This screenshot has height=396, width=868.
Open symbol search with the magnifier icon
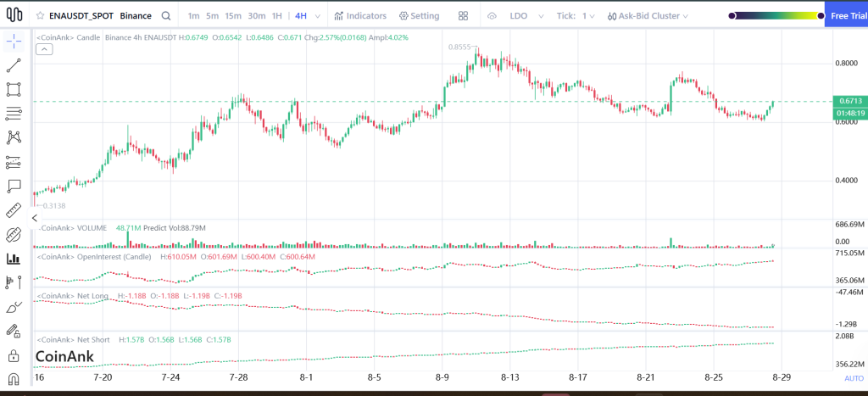pyautogui.click(x=165, y=15)
